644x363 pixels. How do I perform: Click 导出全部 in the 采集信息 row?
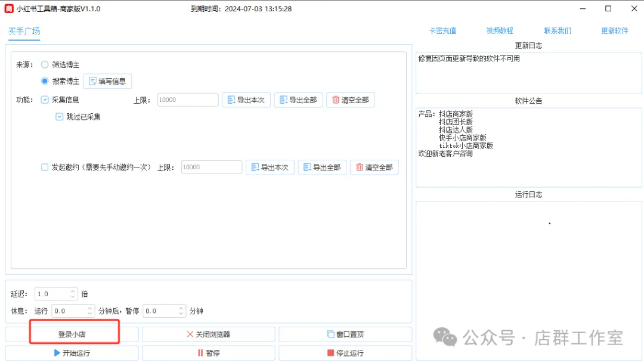298,100
